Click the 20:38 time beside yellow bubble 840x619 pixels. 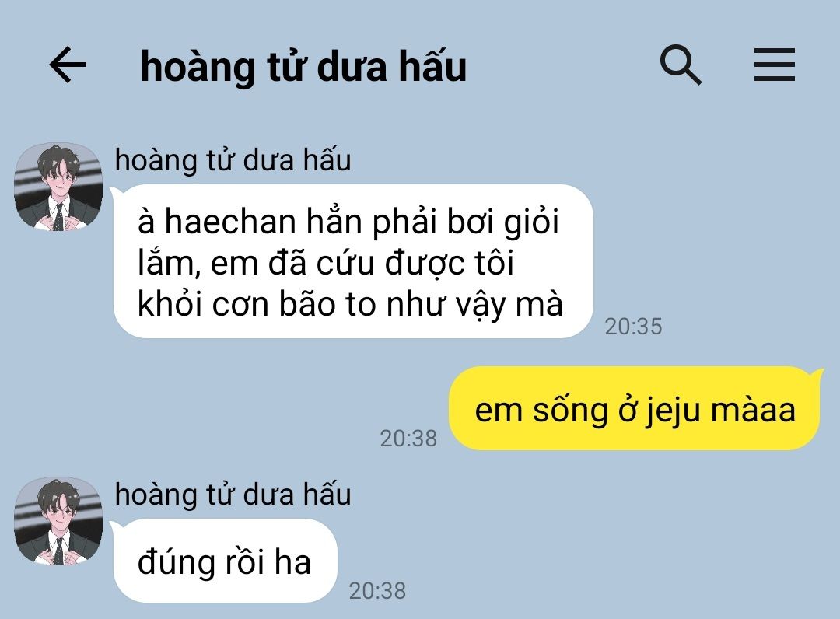coord(408,439)
